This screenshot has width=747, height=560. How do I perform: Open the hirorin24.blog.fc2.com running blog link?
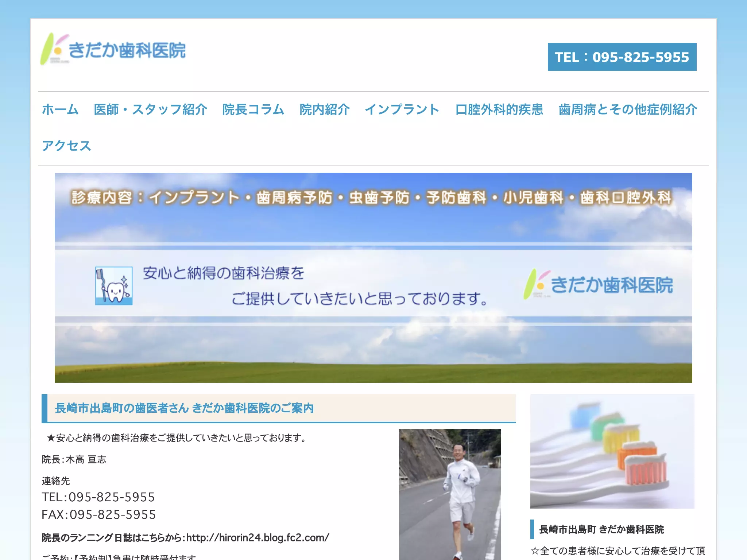(258, 538)
